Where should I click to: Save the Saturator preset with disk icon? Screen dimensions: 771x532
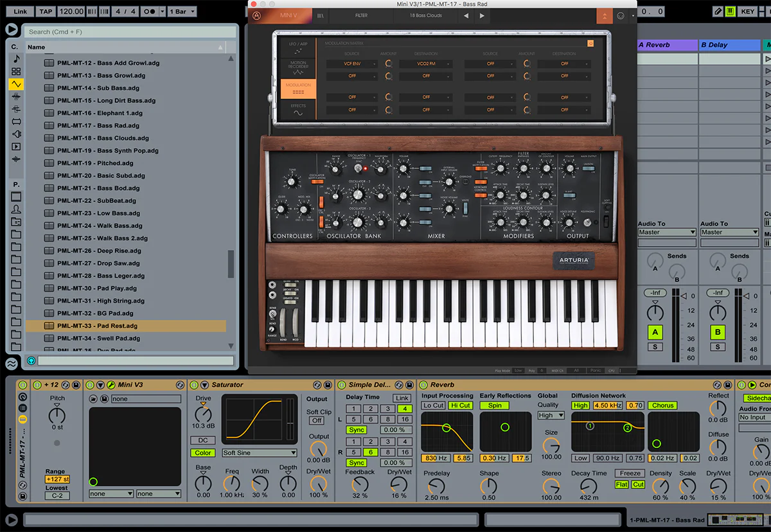pyautogui.click(x=328, y=385)
